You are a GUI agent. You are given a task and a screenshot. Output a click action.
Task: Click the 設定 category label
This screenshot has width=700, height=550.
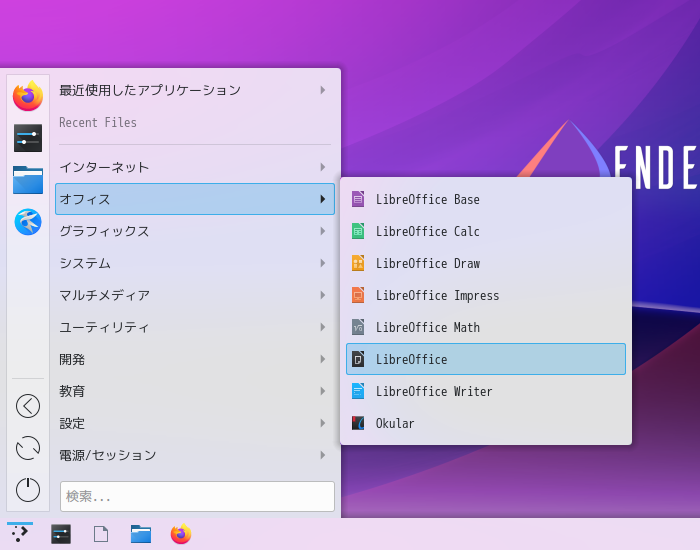tap(72, 423)
